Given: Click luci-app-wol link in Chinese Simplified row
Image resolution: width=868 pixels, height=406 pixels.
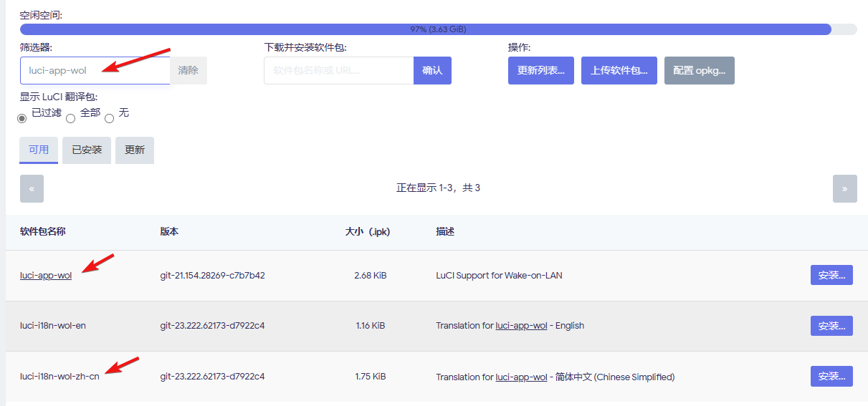Looking at the screenshot, I should (522, 377).
